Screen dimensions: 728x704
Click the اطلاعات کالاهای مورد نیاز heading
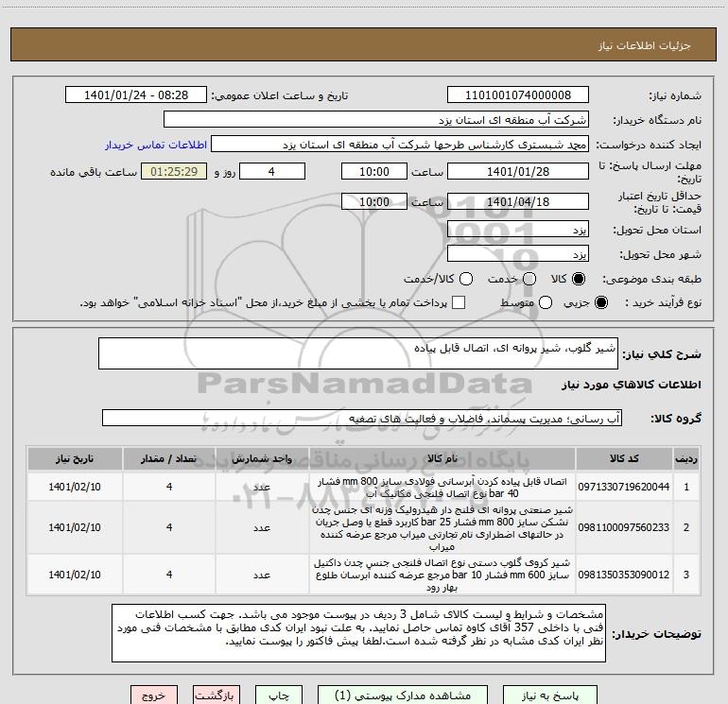point(632,385)
